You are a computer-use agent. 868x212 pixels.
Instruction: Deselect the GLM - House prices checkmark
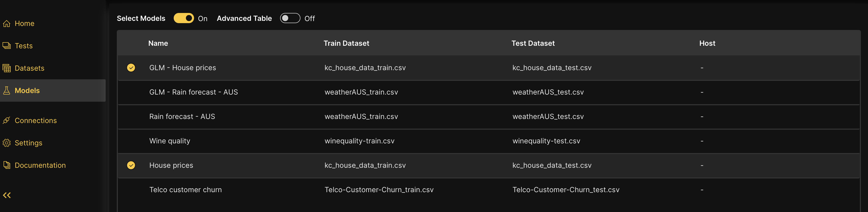131,68
